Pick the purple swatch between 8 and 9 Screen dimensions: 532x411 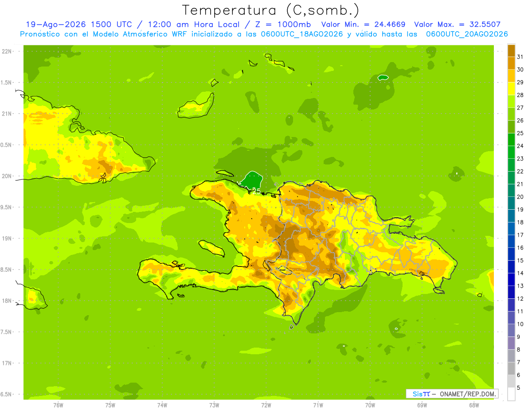click(x=511, y=344)
